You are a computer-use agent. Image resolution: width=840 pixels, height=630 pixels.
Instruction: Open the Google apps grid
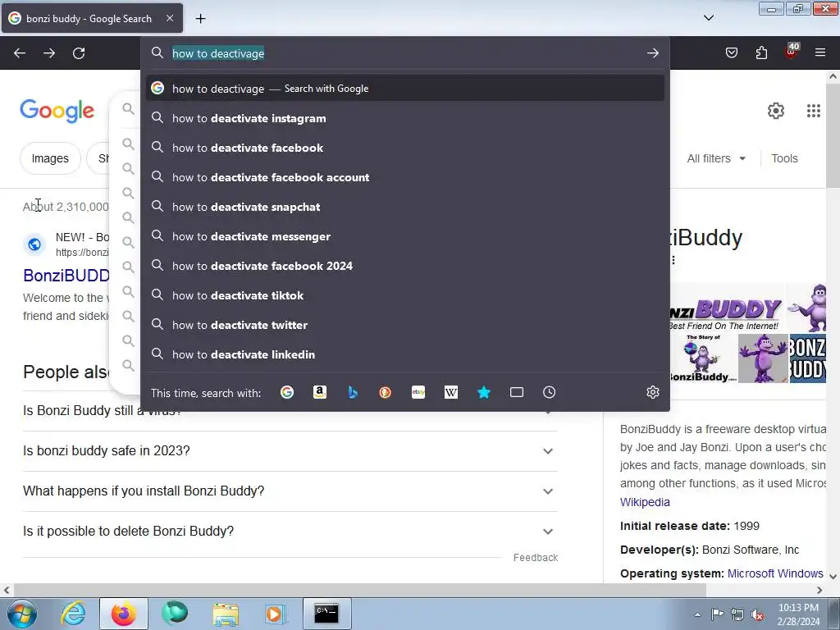tap(813, 111)
